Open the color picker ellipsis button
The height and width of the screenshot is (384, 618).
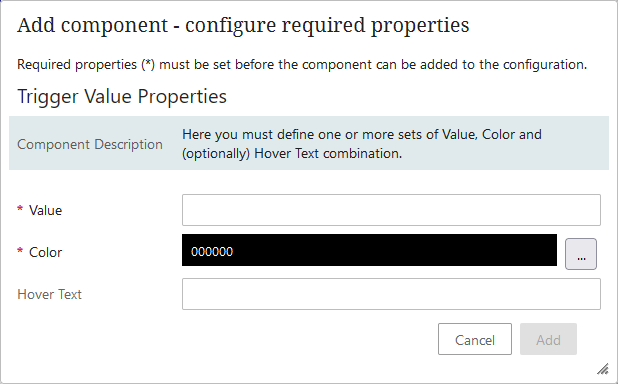[x=581, y=254]
